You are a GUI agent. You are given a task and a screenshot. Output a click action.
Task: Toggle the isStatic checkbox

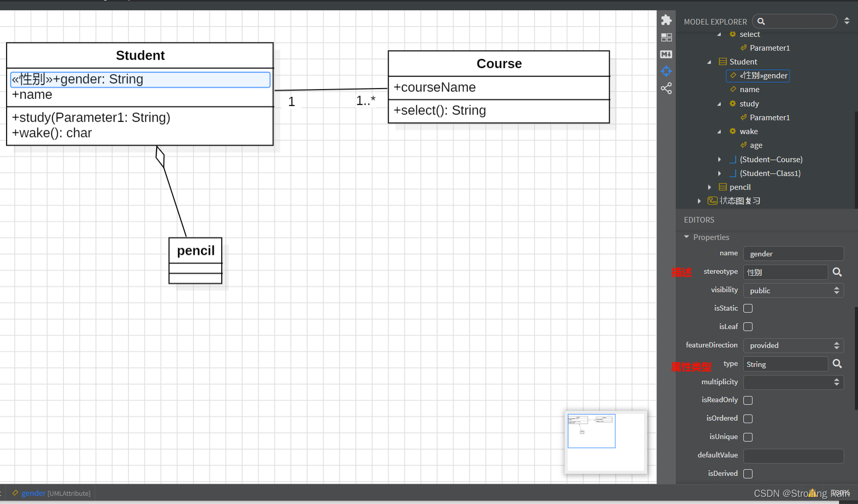748,309
